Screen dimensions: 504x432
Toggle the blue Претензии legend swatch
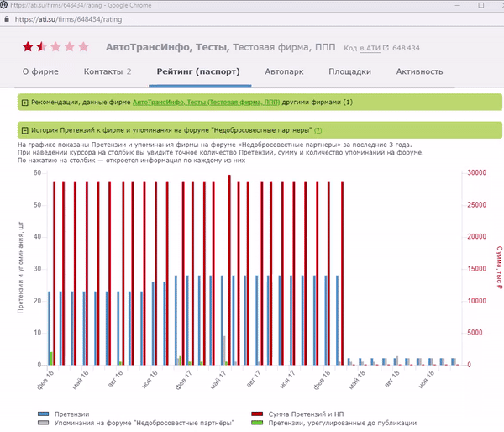click(43, 415)
